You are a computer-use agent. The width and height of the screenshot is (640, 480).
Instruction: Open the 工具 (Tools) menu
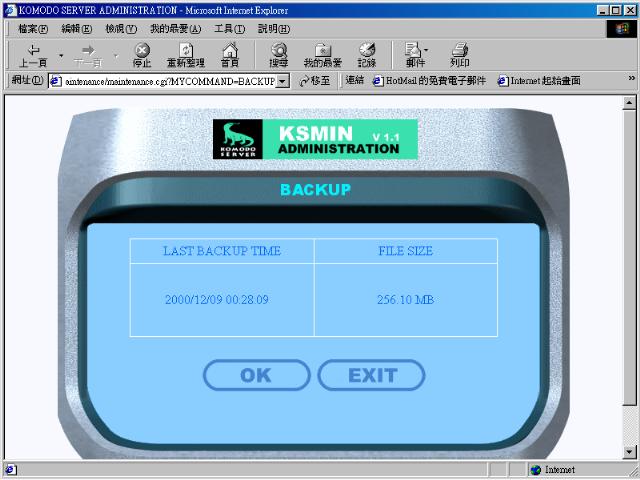229,28
